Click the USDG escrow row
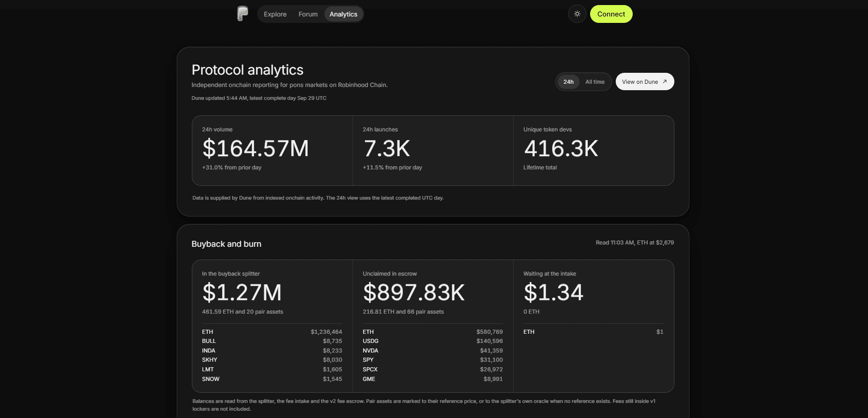This screenshot has width=868, height=418. 433,341
